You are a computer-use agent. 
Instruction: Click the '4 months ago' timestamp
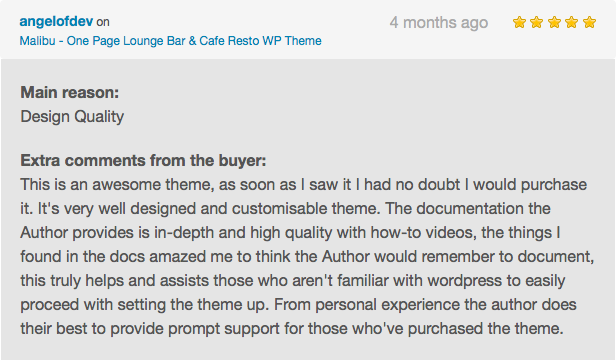(439, 22)
